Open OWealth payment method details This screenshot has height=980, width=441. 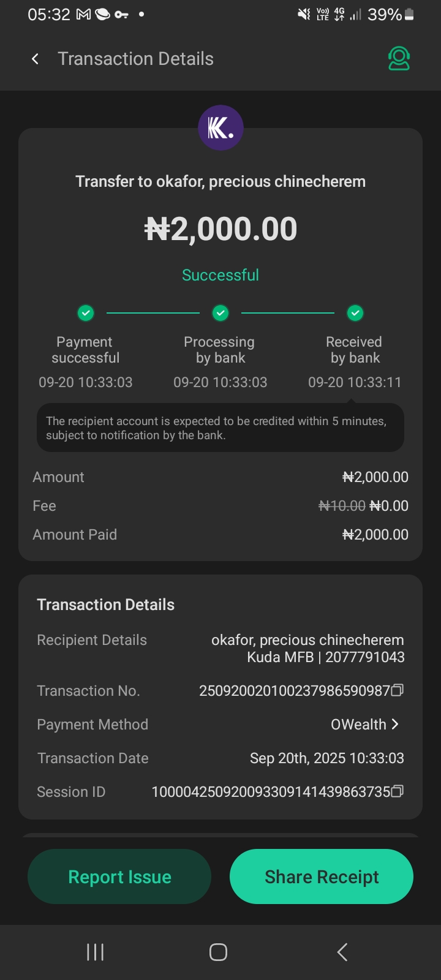click(x=358, y=725)
